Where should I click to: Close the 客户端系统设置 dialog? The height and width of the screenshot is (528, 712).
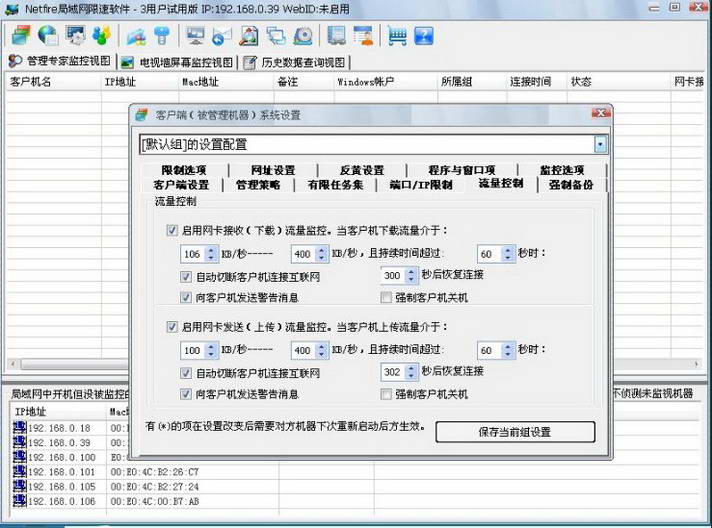[600, 113]
